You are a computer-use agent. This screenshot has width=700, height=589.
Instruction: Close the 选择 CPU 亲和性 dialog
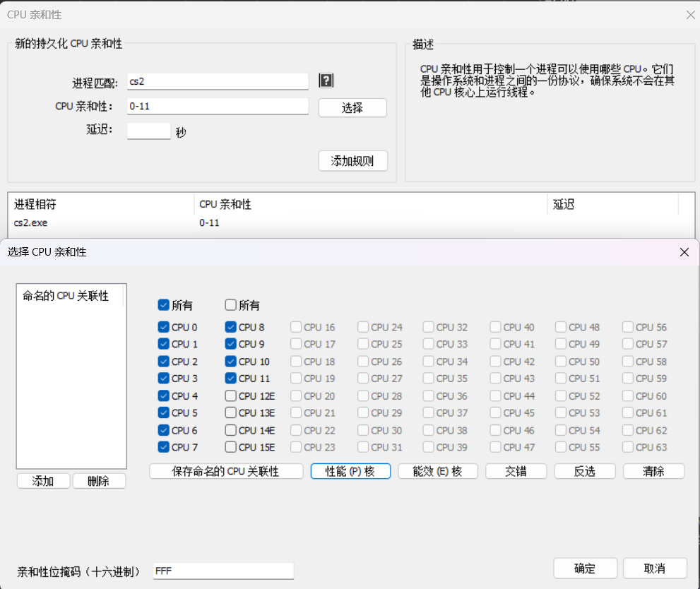click(684, 252)
